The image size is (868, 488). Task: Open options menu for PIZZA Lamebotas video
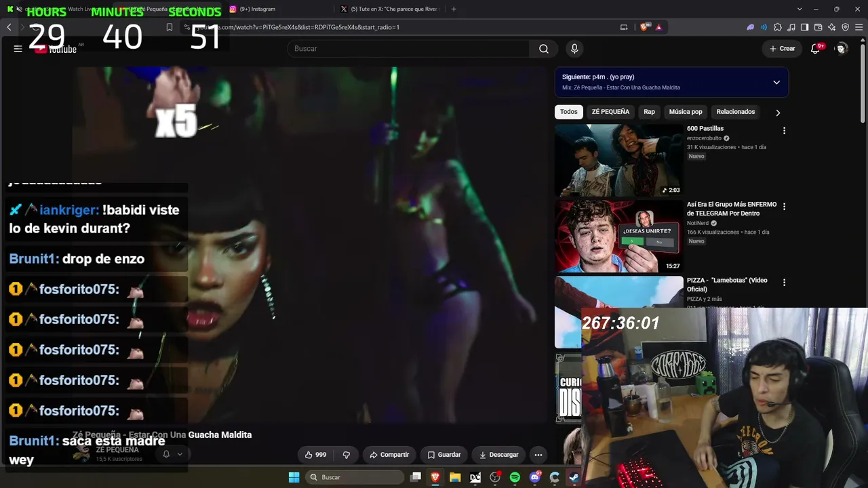point(784,282)
